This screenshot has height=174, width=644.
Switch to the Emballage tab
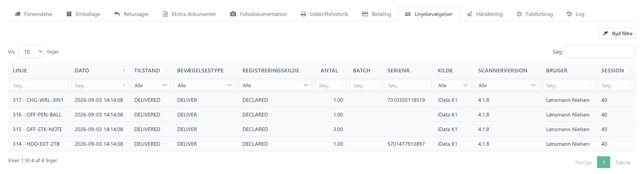click(x=83, y=14)
